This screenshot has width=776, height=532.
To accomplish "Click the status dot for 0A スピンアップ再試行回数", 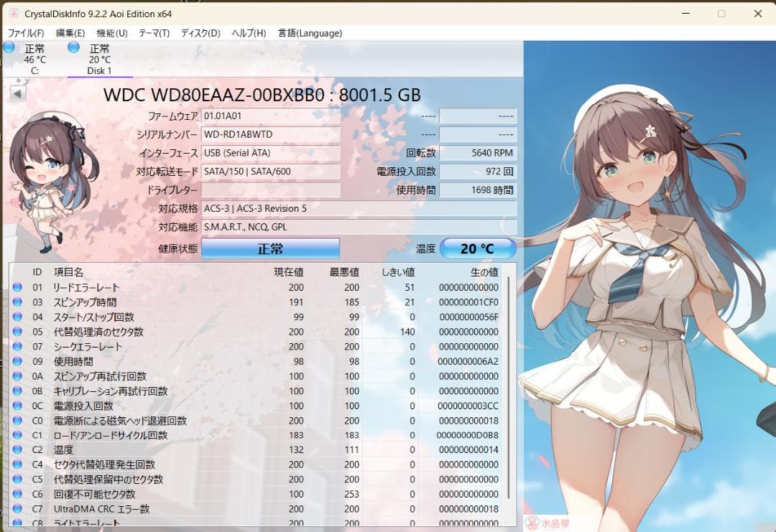I will coord(17,376).
